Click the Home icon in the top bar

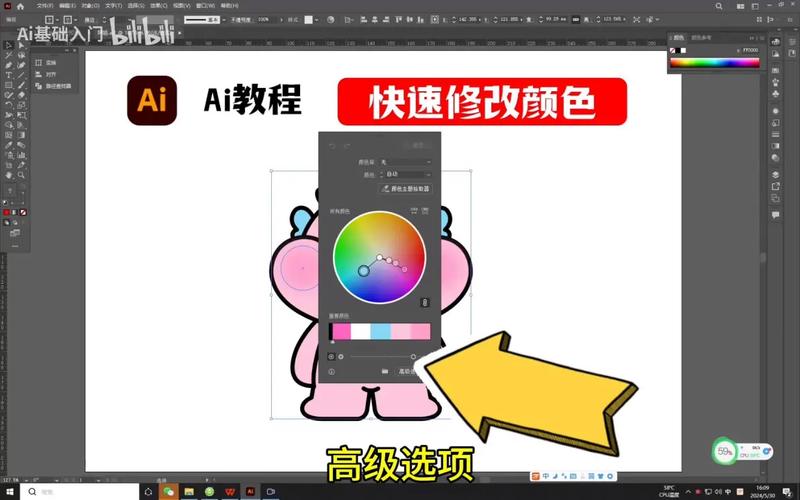coord(20,6)
